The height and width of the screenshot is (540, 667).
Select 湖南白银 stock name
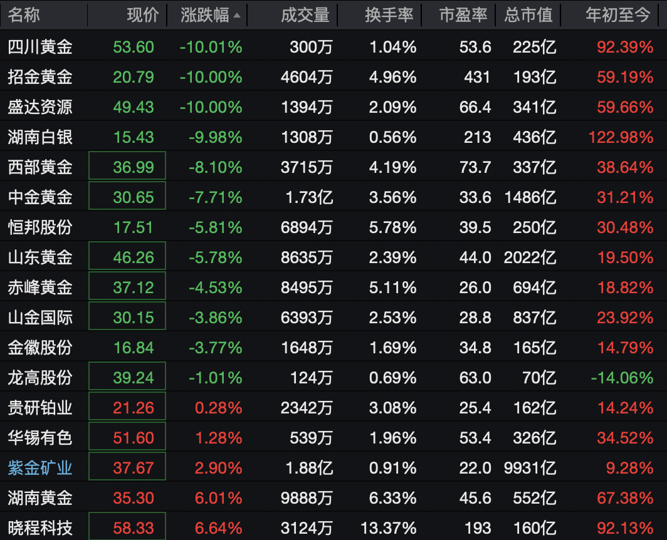[x=40, y=137]
